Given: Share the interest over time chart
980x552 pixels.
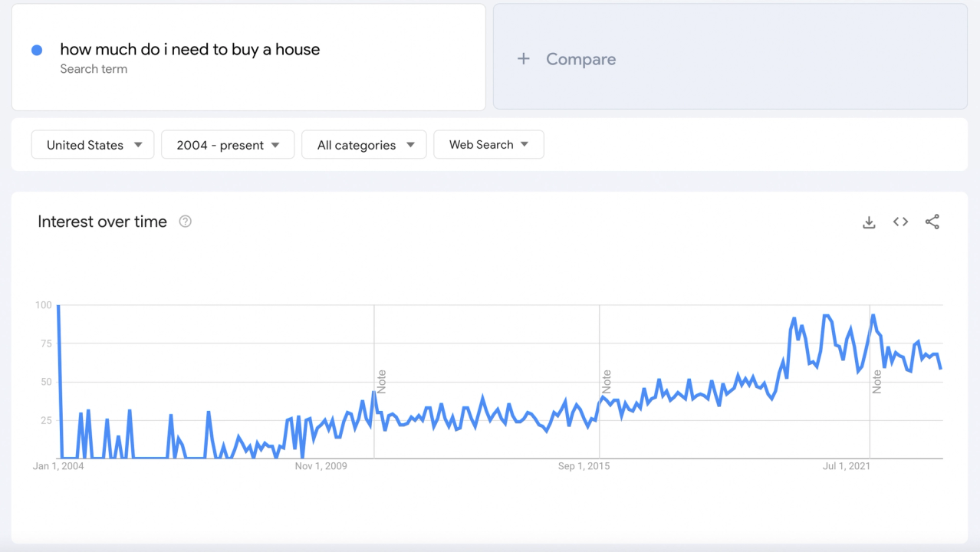Looking at the screenshot, I should coord(932,222).
